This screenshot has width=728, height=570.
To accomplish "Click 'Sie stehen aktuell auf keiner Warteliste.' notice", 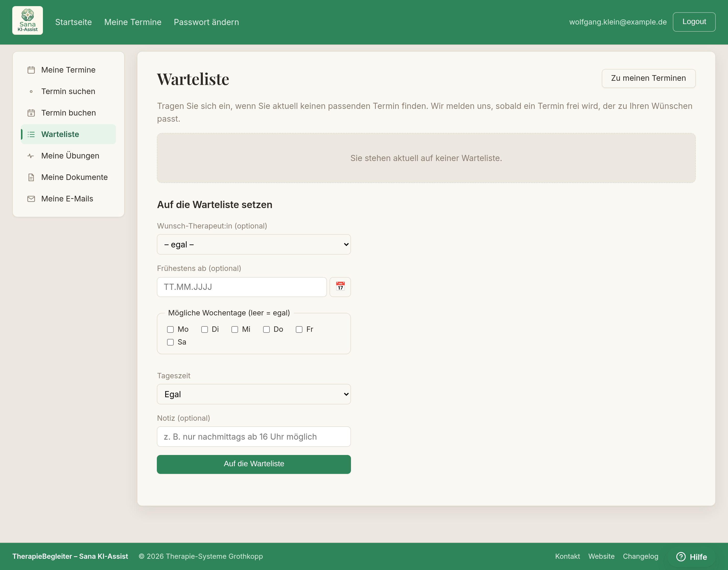I will tap(426, 158).
